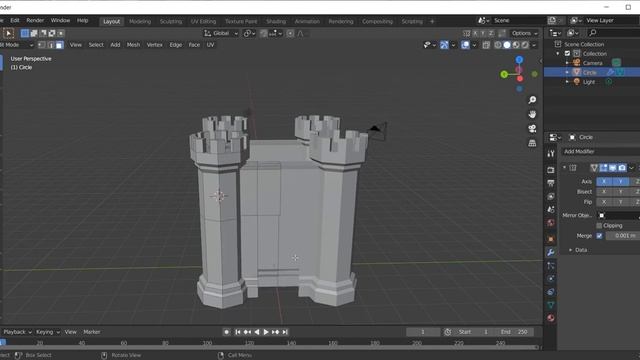This screenshot has width=640, height=360.
Task: Open Material properties tab icon
Action: [x=551, y=318]
